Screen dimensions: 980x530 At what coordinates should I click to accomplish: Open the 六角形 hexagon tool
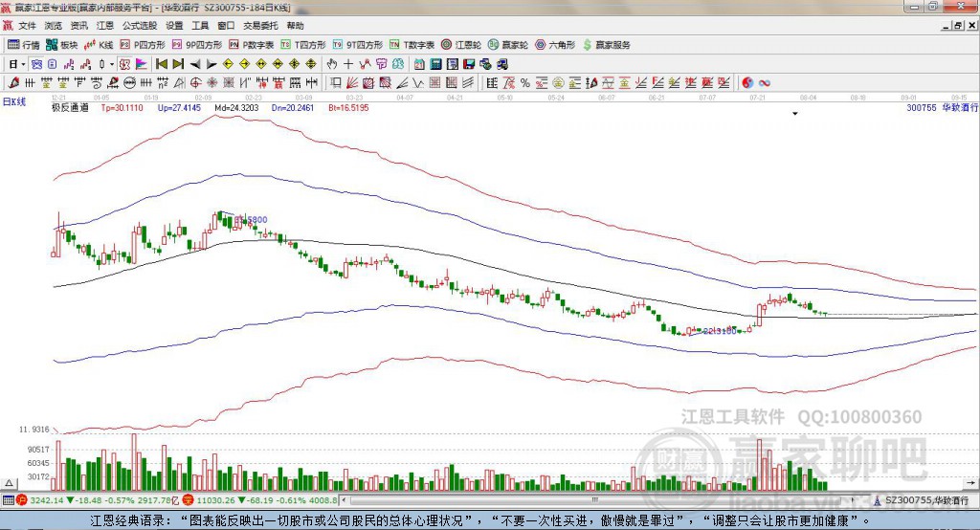click(x=555, y=45)
